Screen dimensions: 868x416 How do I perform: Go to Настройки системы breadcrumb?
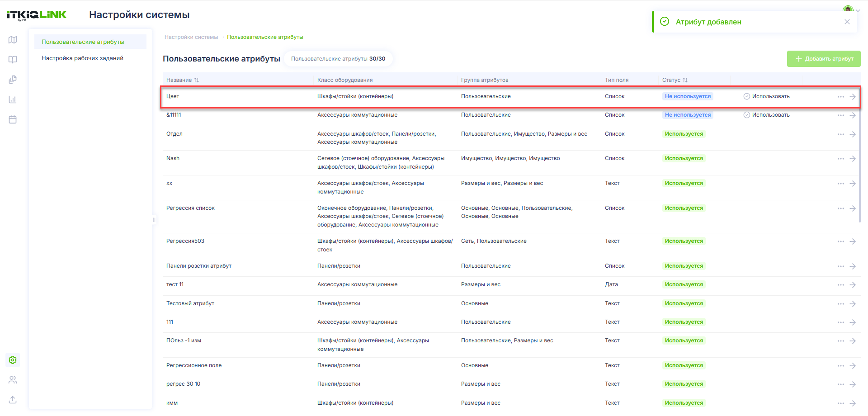[x=191, y=37]
